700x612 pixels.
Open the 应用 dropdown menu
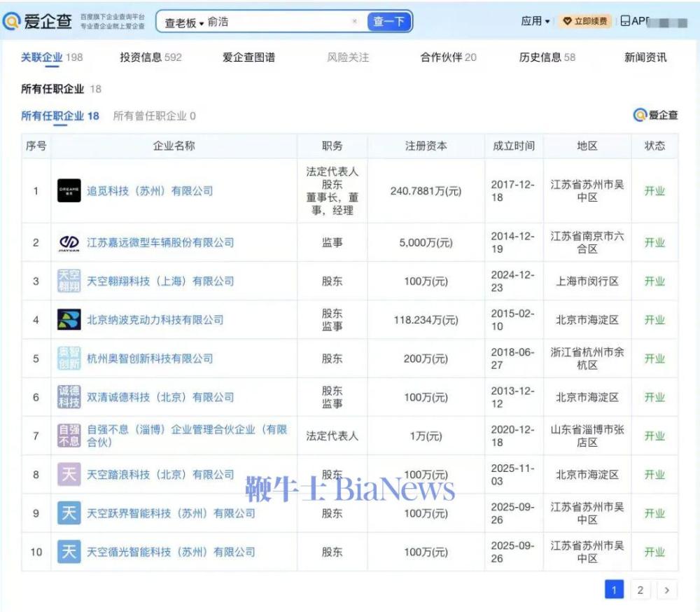(535, 21)
